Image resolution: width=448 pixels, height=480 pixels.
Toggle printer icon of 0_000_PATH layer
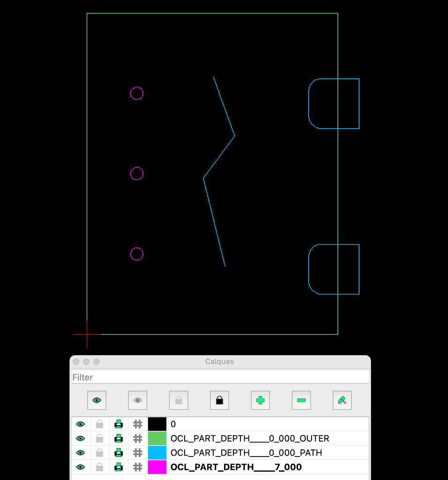(x=119, y=453)
